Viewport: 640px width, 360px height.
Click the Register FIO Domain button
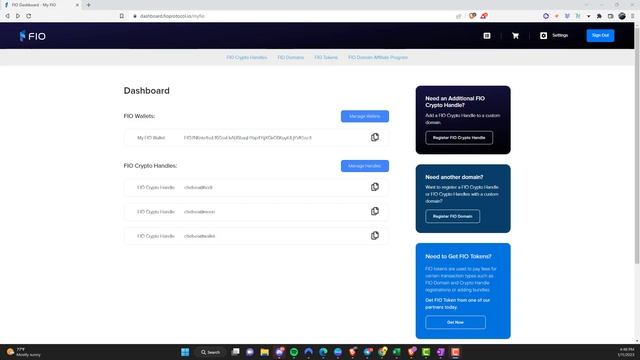pos(452,216)
